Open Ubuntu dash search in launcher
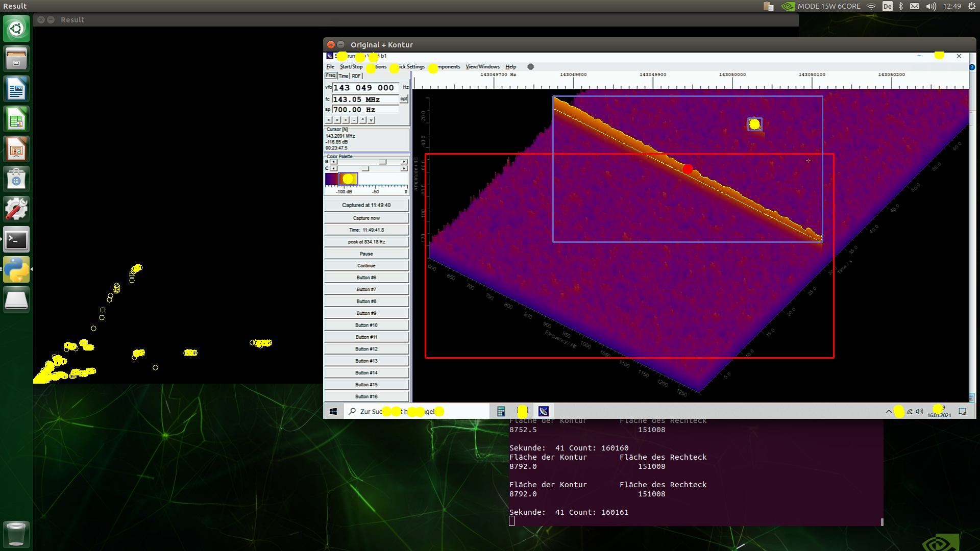 [16, 29]
